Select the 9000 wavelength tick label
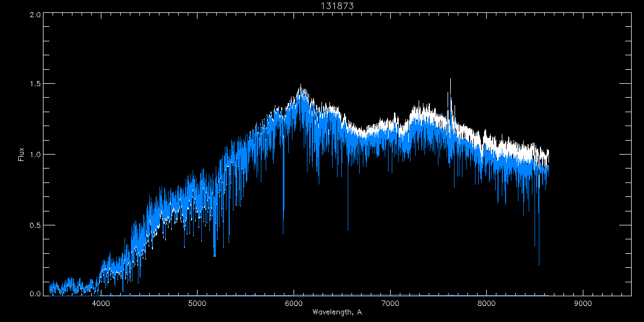This screenshot has height=322, width=644. (x=583, y=303)
